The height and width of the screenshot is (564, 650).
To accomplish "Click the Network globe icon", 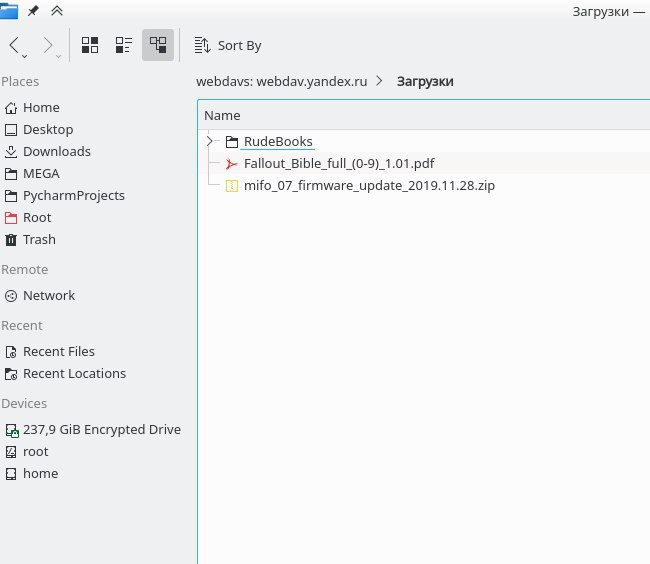I will (x=11, y=295).
